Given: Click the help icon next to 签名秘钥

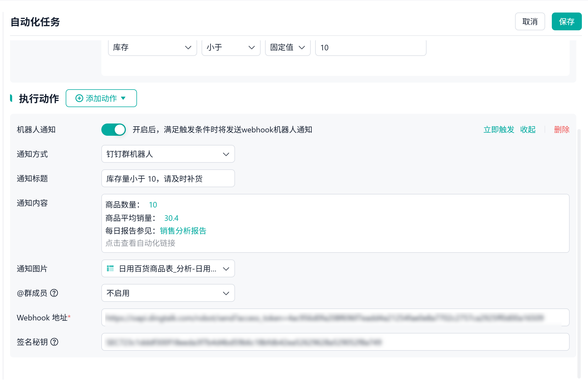Looking at the screenshot, I should [x=54, y=342].
